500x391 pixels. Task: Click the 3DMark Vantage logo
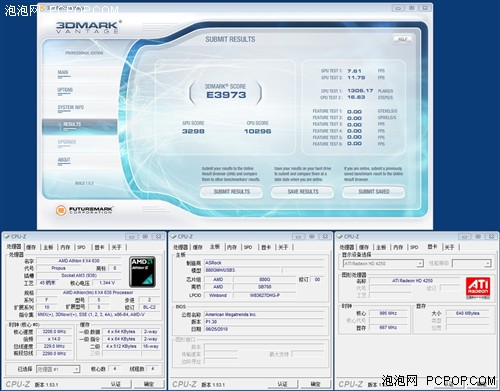pyautogui.click(x=88, y=27)
